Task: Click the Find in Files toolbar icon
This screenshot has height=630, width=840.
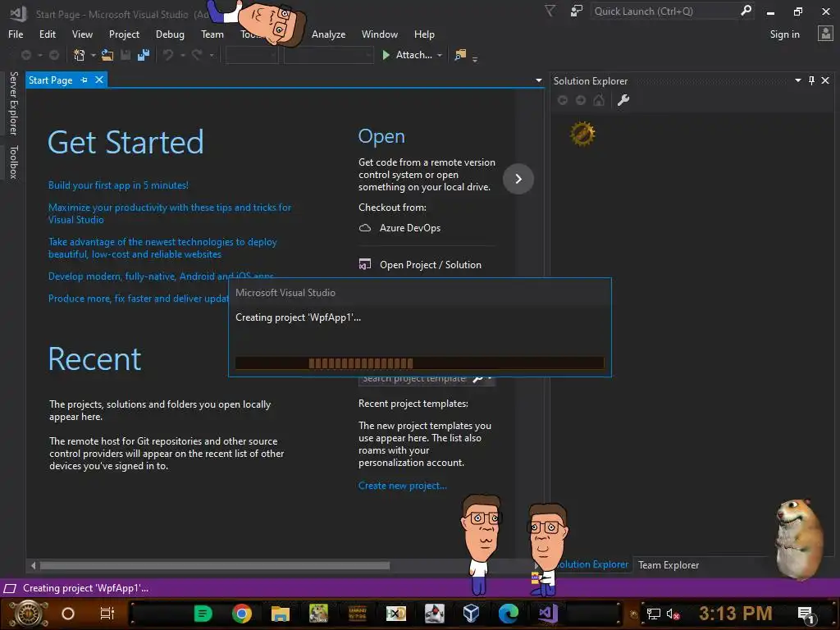Action: point(460,55)
